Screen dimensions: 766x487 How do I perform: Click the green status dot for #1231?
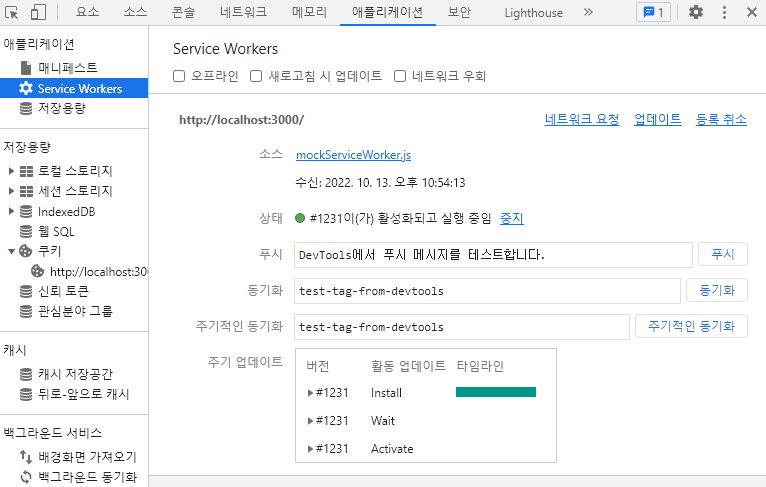[x=300, y=218]
